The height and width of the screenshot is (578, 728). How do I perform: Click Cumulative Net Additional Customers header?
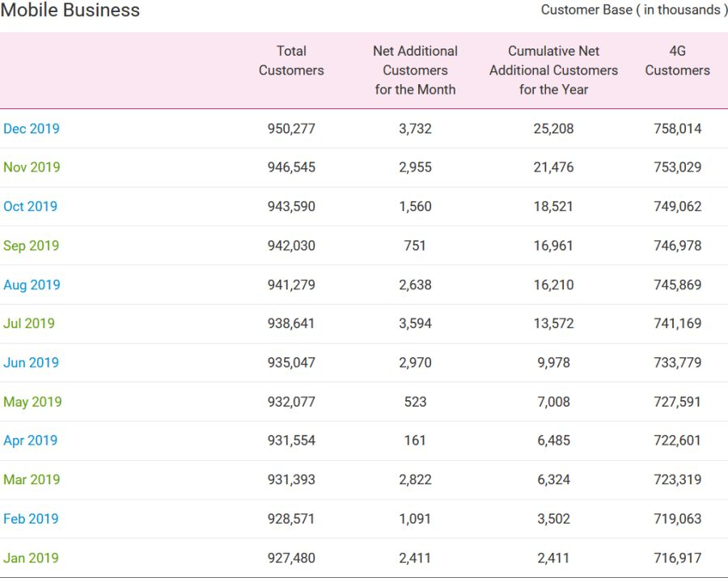click(553, 70)
